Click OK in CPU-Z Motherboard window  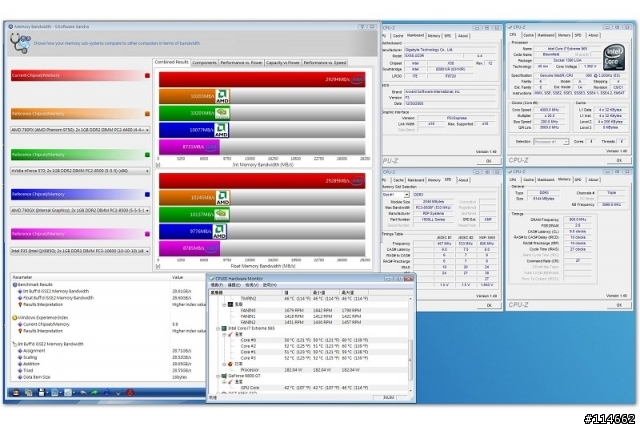point(489,161)
